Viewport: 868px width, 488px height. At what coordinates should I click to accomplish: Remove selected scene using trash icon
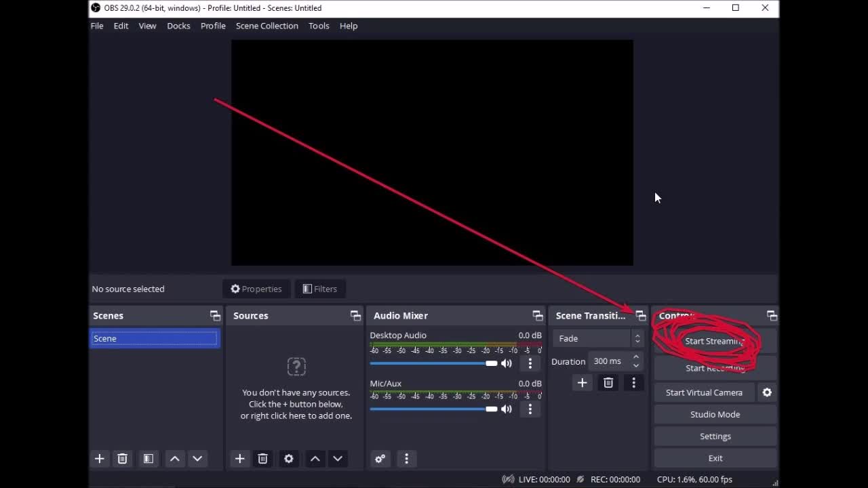(122, 459)
